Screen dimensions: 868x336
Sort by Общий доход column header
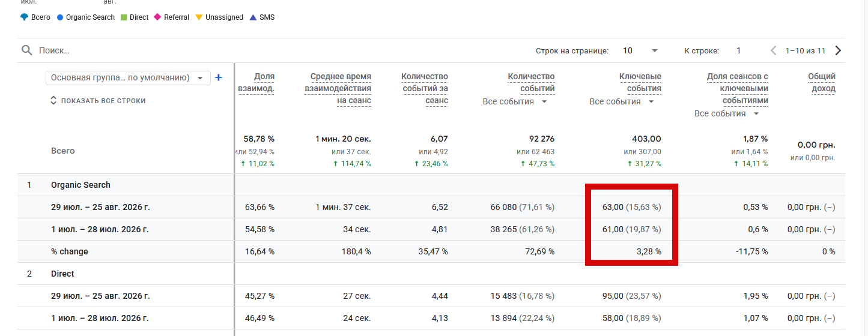pyautogui.click(x=822, y=83)
